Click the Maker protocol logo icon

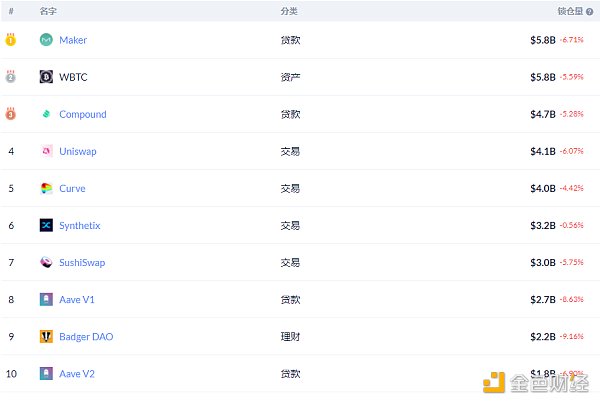(x=46, y=40)
